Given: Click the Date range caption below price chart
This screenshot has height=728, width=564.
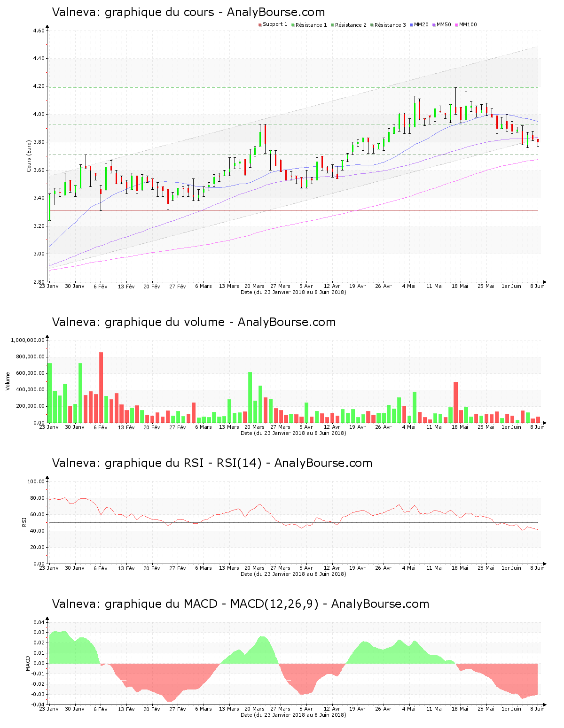Looking at the screenshot, I should point(293,292).
